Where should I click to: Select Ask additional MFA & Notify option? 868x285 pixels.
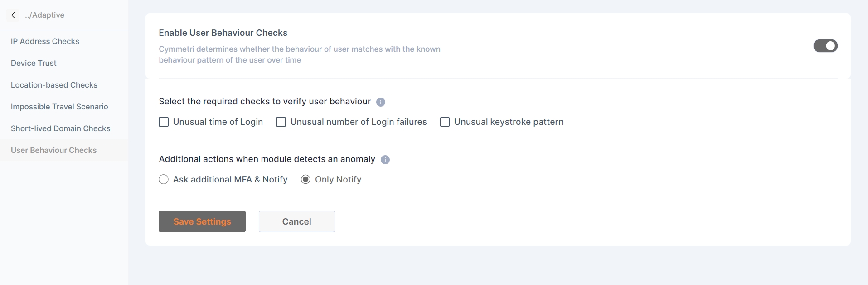(x=164, y=180)
